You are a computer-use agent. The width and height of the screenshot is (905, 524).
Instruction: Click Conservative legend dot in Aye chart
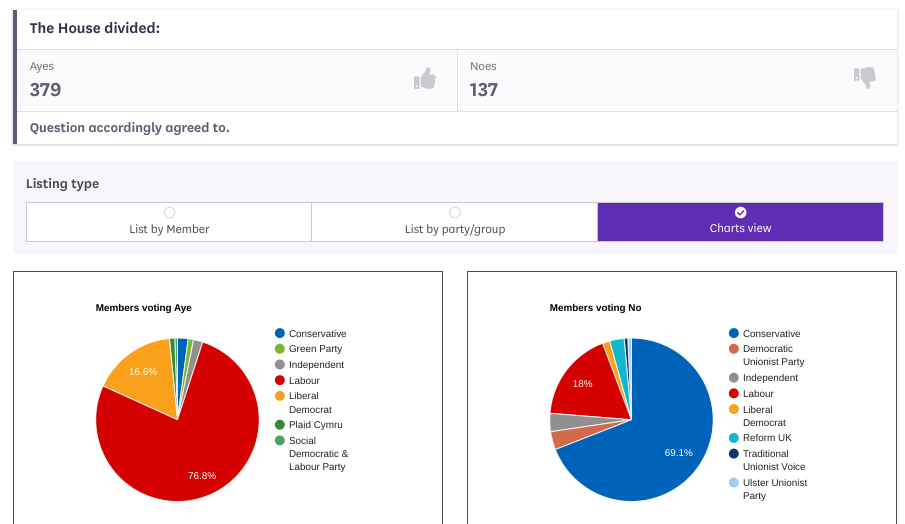pos(280,334)
